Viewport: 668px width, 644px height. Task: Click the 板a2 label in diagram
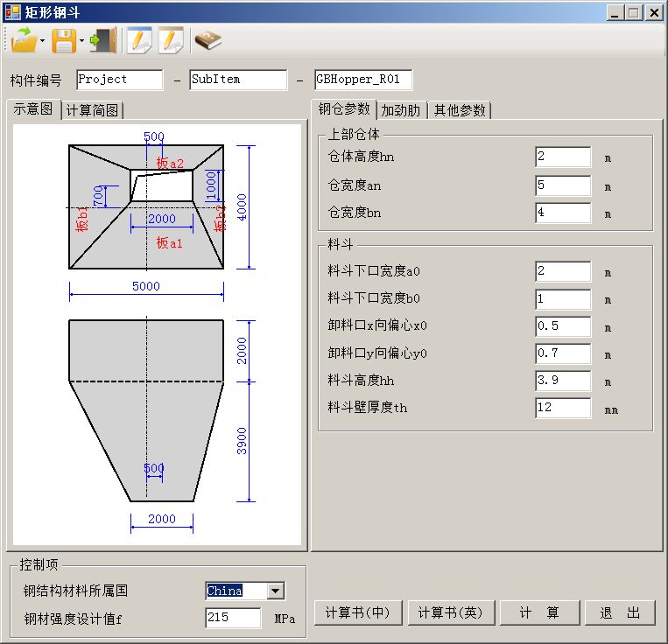[170, 163]
